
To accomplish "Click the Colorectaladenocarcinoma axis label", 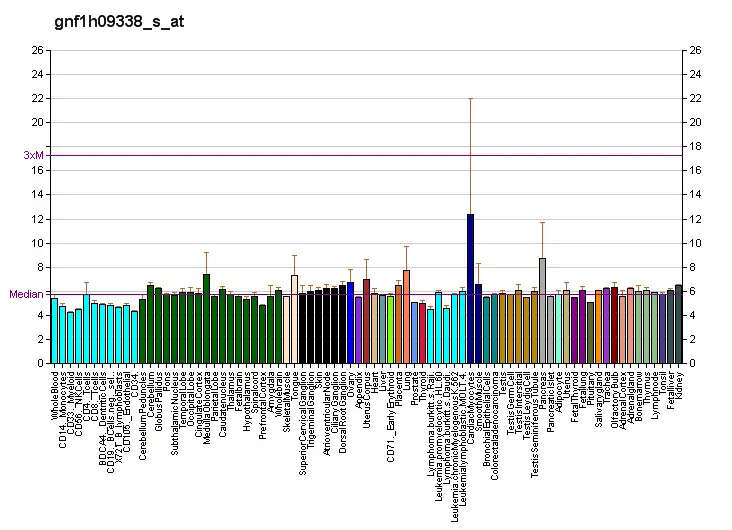I will (x=494, y=410).
